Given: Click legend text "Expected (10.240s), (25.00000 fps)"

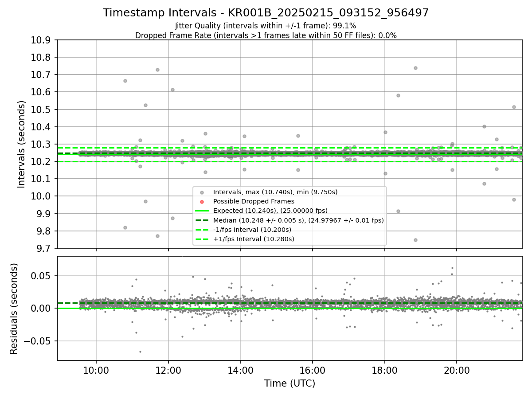Looking at the screenshot, I should pyautogui.click(x=270, y=211).
